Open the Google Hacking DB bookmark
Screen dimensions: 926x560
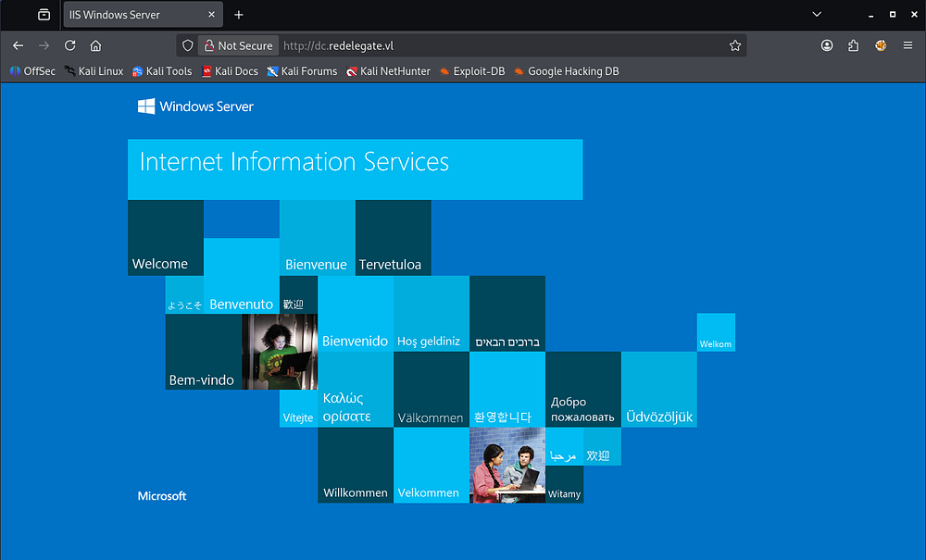click(566, 71)
